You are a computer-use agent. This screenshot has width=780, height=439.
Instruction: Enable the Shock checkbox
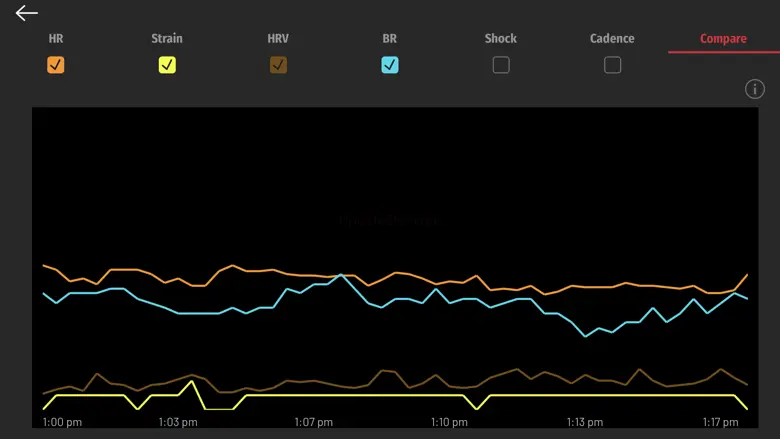click(501, 65)
